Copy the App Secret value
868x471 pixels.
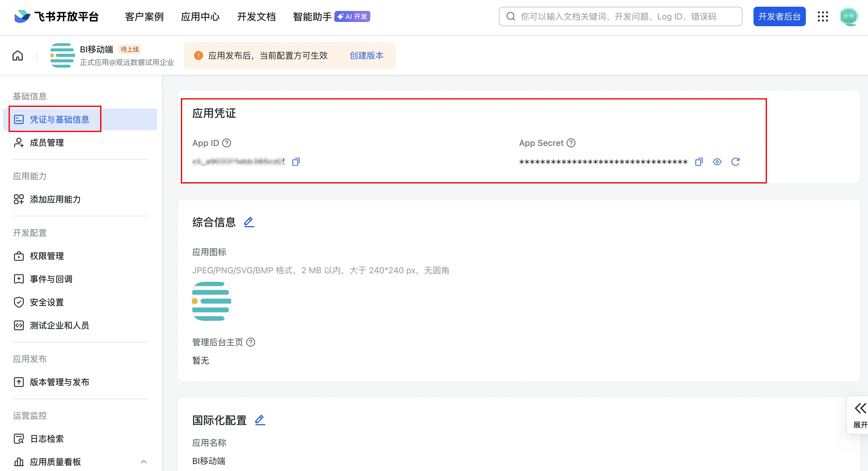click(x=698, y=162)
